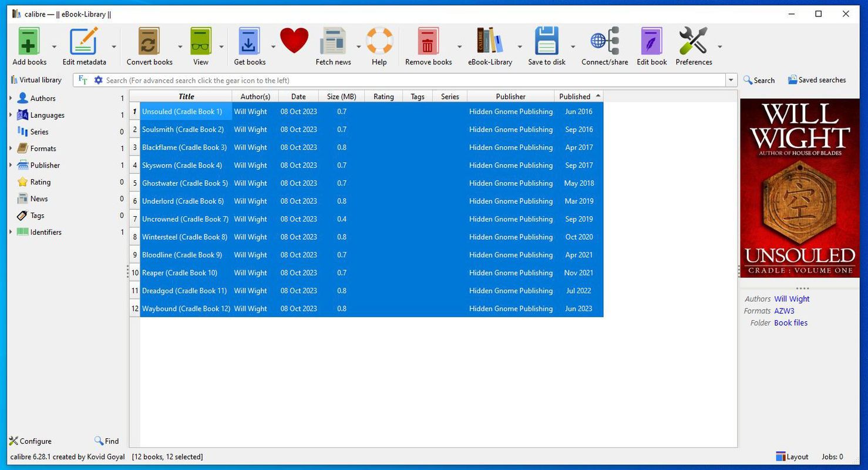Open Saved searches
This screenshot has width=868, height=470.
(816, 80)
